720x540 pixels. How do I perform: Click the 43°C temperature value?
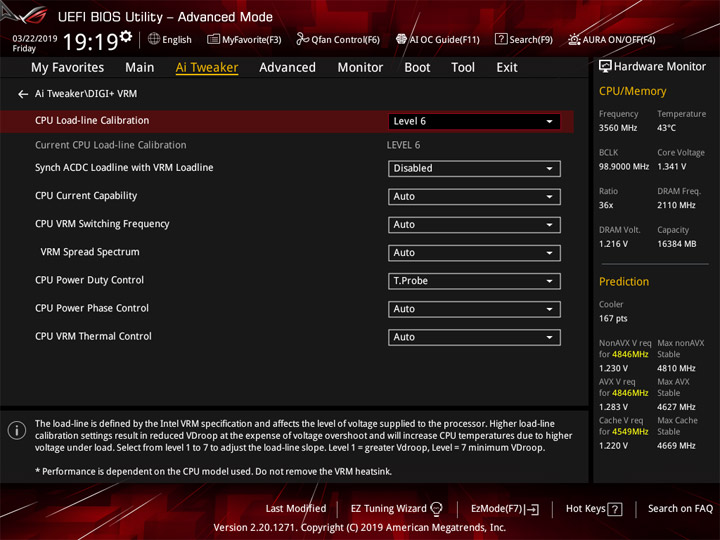point(666,128)
